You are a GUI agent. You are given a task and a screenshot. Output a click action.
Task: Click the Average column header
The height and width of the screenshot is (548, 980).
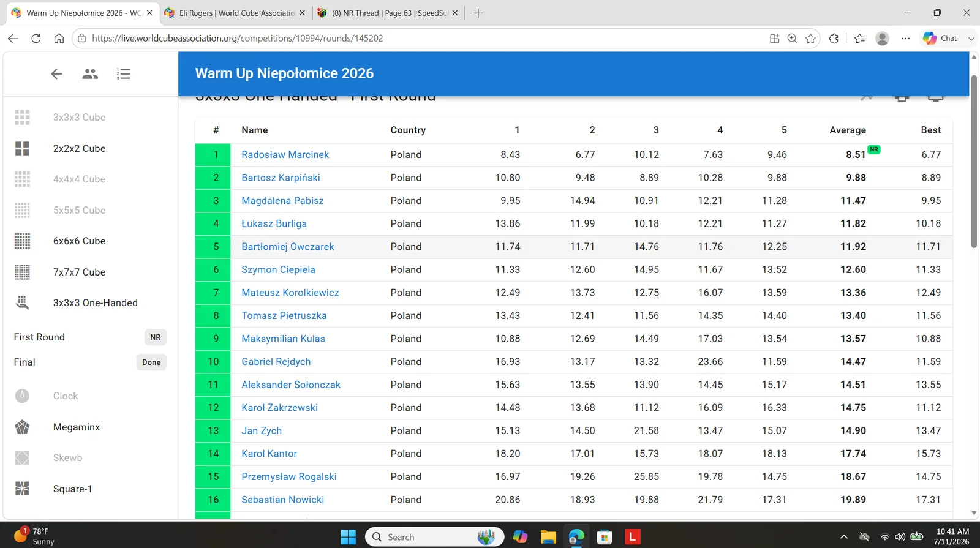click(x=847, y=130)
